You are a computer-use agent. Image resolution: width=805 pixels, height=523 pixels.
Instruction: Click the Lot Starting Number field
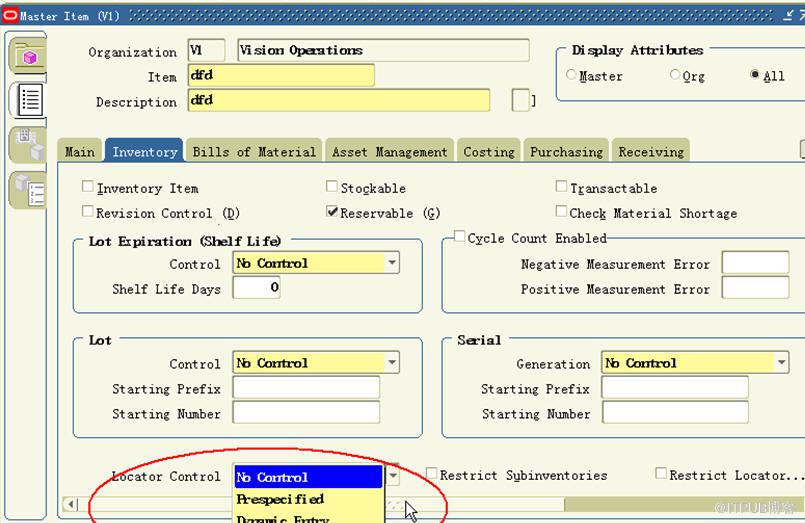point(306,412)
